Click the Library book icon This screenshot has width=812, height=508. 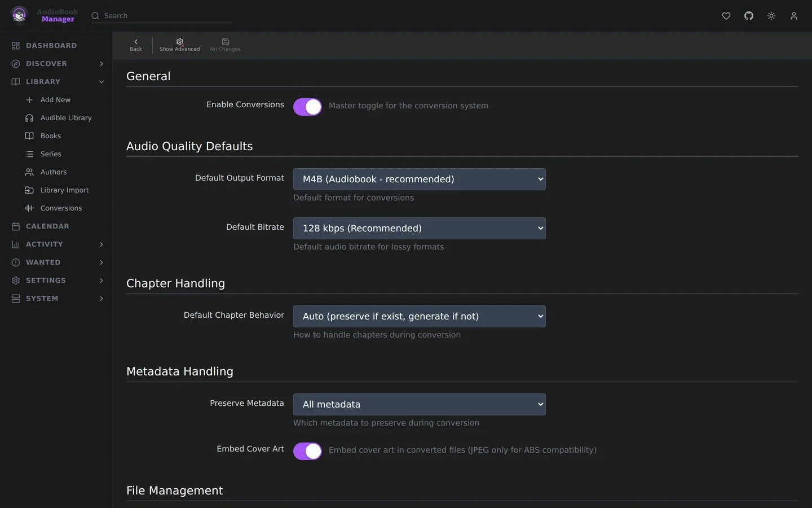coord(16,82)
